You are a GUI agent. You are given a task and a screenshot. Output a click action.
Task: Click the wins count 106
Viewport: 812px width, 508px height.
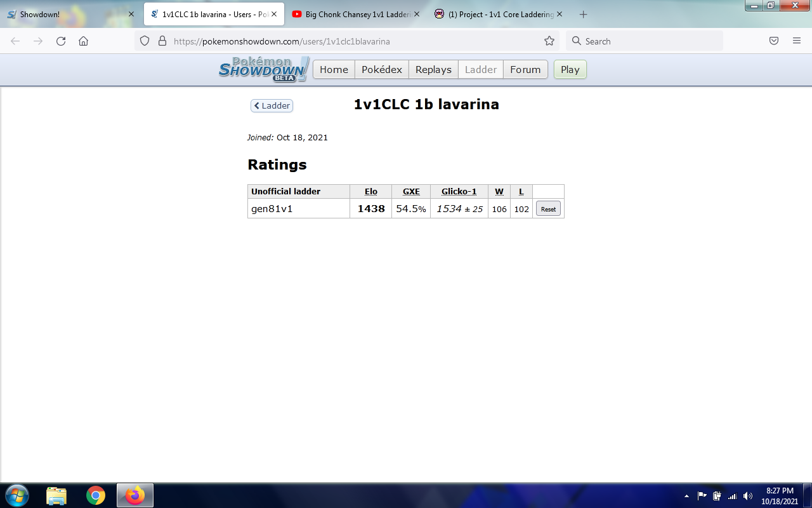pyautogui.click(x=499, y=209)
